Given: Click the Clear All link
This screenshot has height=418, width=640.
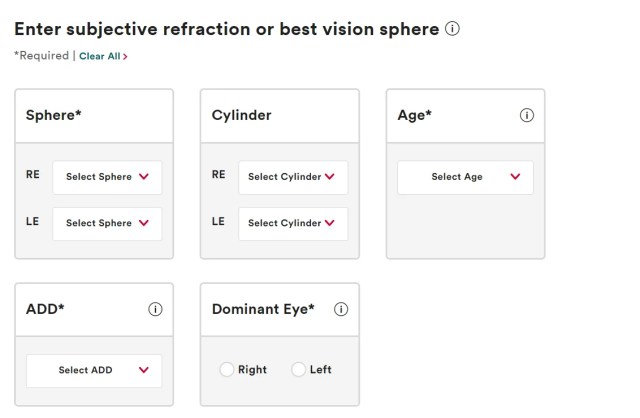Looking at the screenshot, I should [100, 56].
